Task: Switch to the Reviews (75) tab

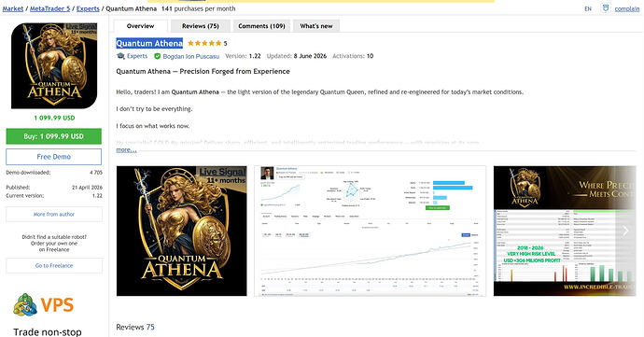Action: click(x=201, y=26)
